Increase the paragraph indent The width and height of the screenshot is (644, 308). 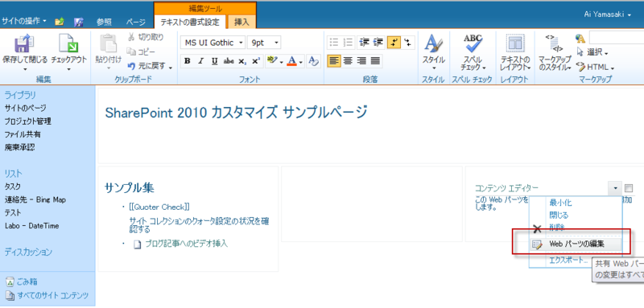[378, 43]
